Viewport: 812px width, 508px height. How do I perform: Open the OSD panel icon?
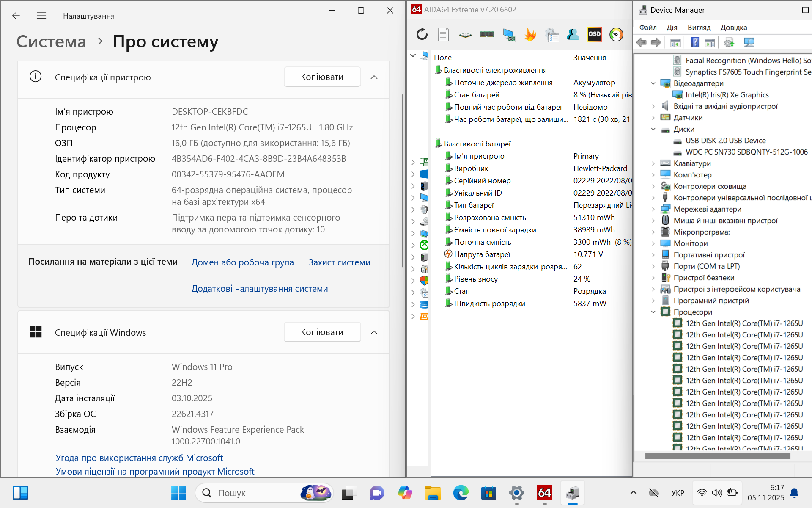coord(594,34)
